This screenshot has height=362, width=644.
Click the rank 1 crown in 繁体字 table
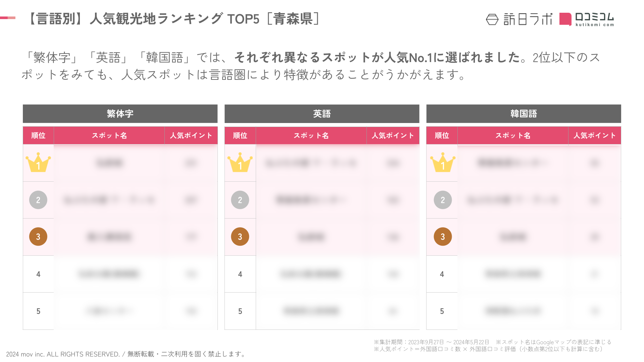[38, 163]
